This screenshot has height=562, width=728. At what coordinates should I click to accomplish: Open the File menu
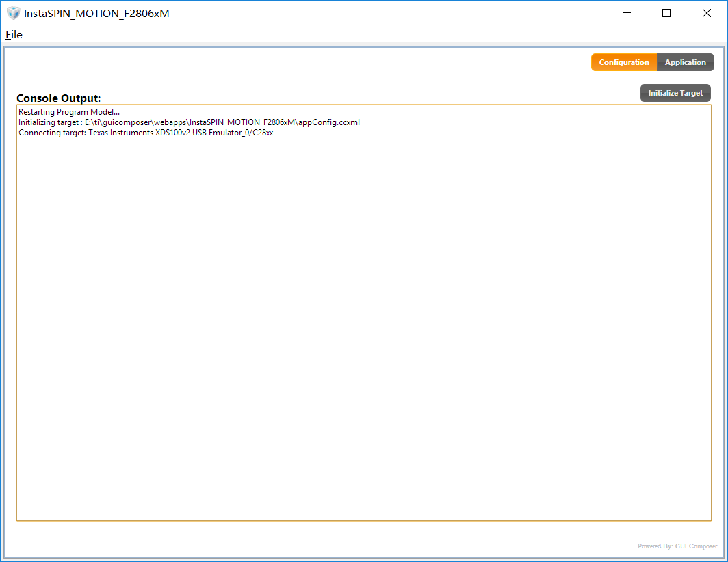click(14, 35)
